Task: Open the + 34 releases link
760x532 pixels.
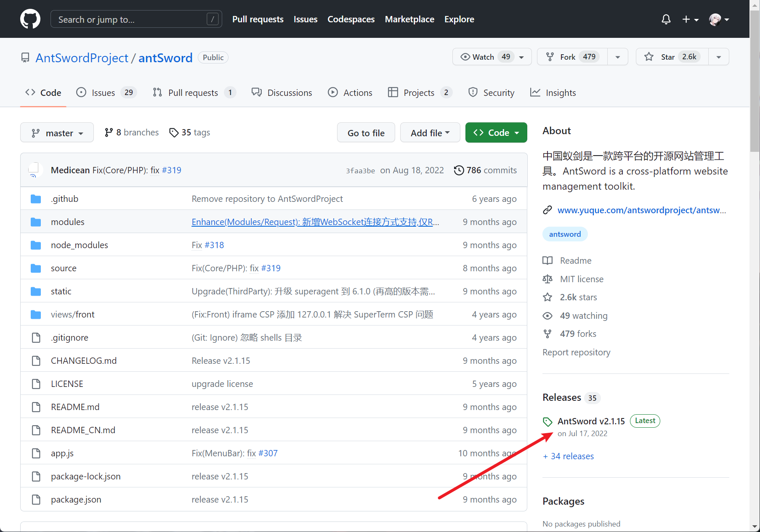Action: [x=568, y=456]
